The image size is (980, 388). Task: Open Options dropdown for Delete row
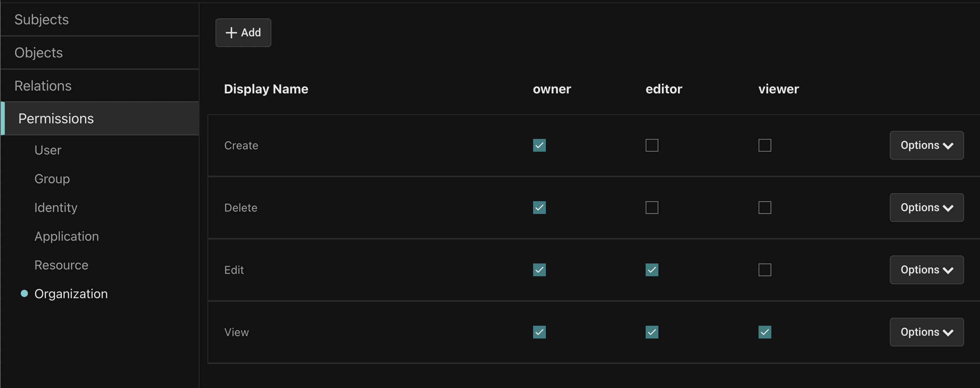(926, 208)
